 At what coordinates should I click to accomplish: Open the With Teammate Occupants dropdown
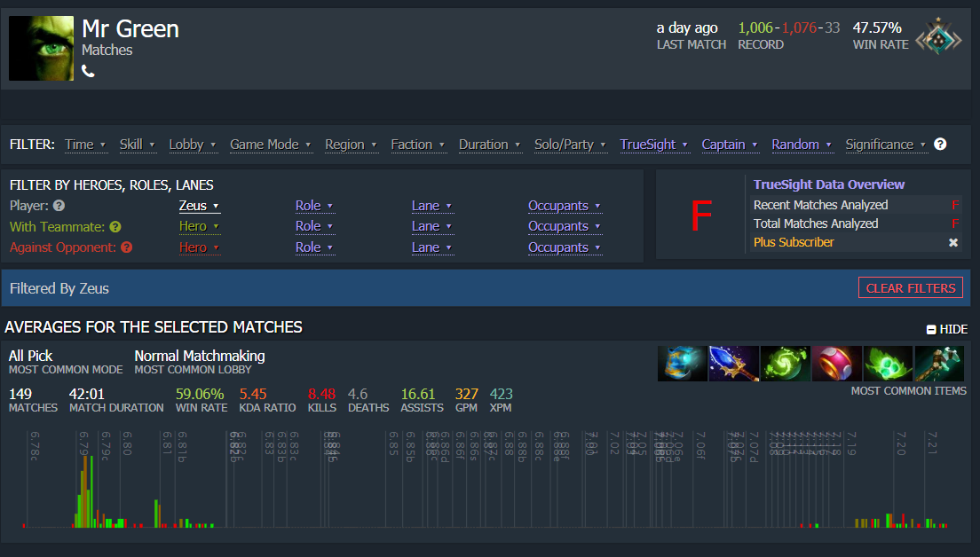[x=565, y=226]
